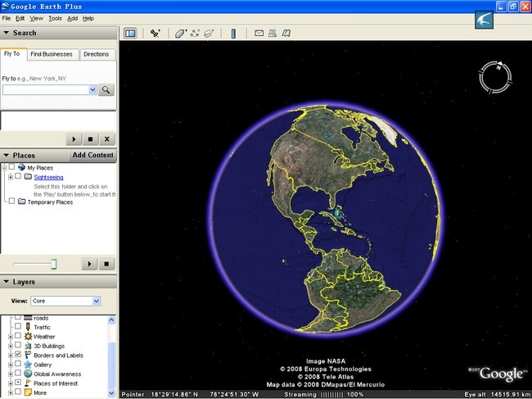Screen dimensions: 532x399
Task: Click the Add Image Overlay toolbar icon
Action: pyautogui.click(x=209, y=34)
